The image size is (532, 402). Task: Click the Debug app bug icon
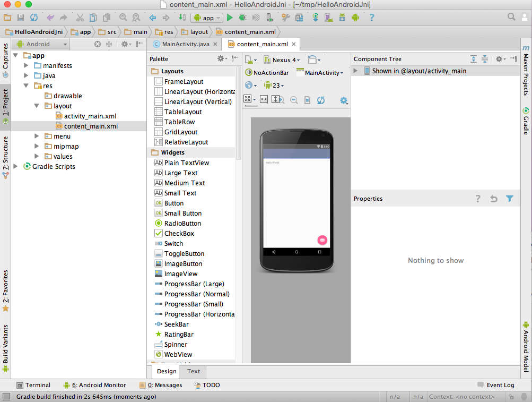click(x=242, y=18)
